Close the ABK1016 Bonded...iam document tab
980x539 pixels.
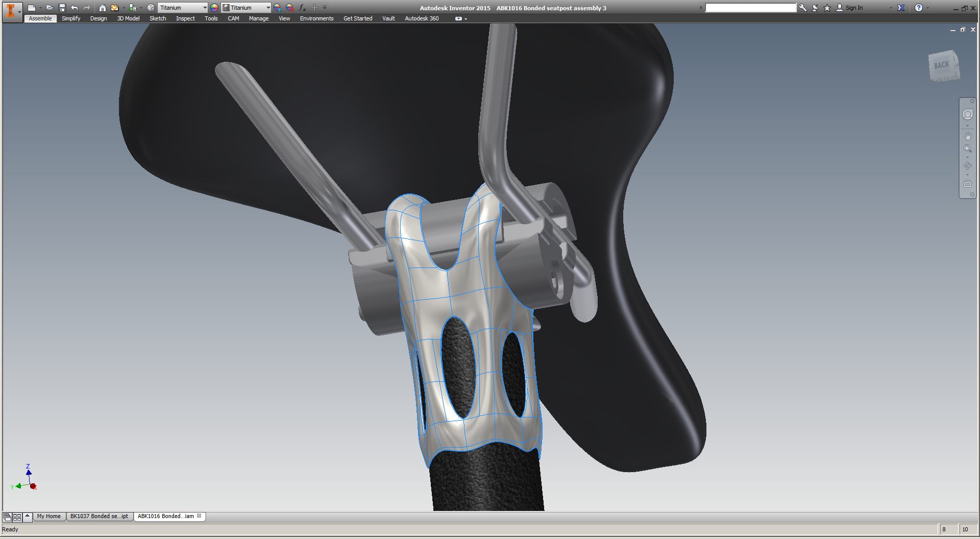click(199, 516)
